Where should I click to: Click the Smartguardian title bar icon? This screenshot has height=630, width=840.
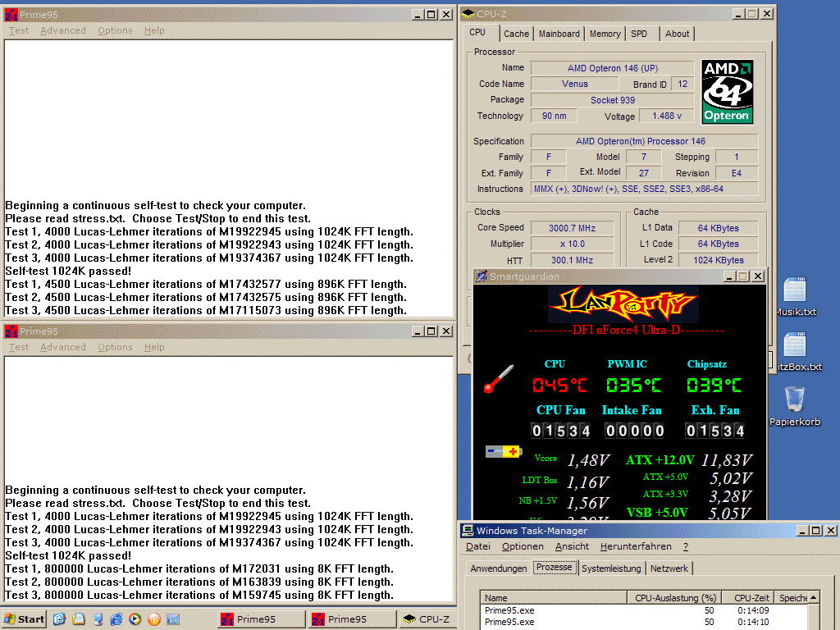(482, 276)
